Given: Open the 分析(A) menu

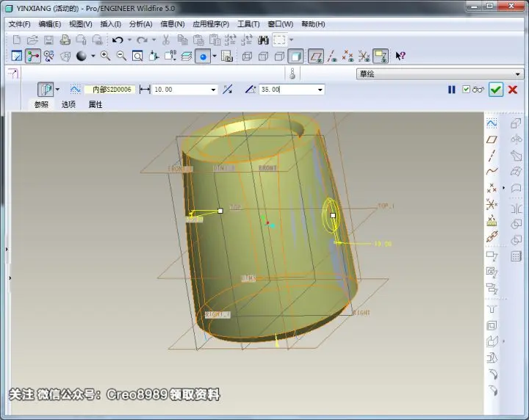Looking at the screenshot, I should pos(140,24).
